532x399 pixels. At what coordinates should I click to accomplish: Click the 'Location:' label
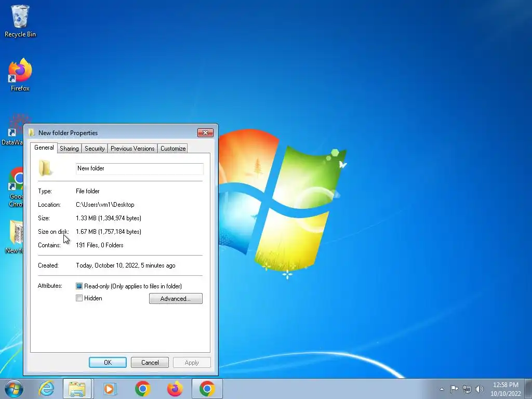pos(49,205)
